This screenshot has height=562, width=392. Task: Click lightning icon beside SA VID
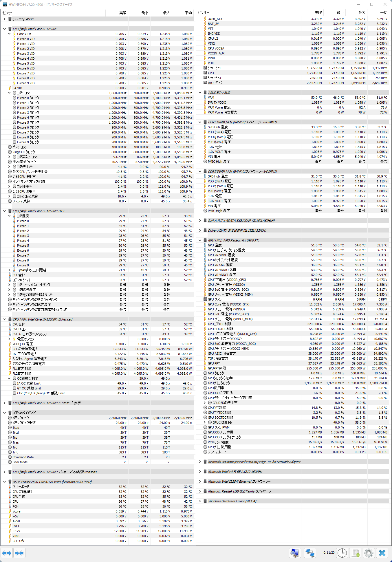coord(10,88)
